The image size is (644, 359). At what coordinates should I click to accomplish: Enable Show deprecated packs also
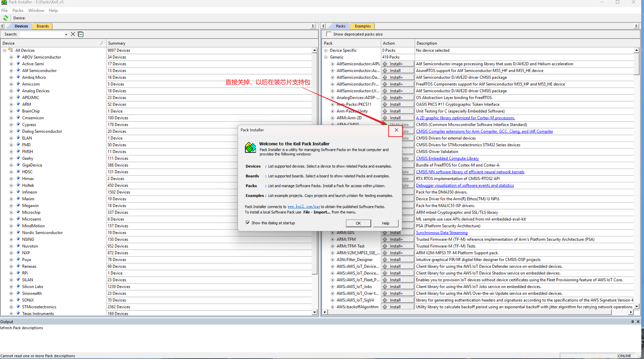click(329, 34)
